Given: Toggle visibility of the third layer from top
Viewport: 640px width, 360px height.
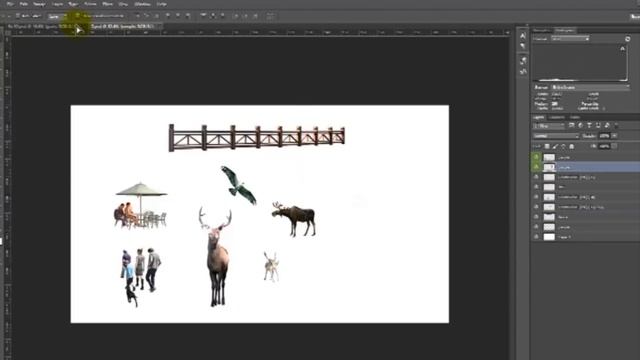Looking at the screenshot, I should [536, 177].
